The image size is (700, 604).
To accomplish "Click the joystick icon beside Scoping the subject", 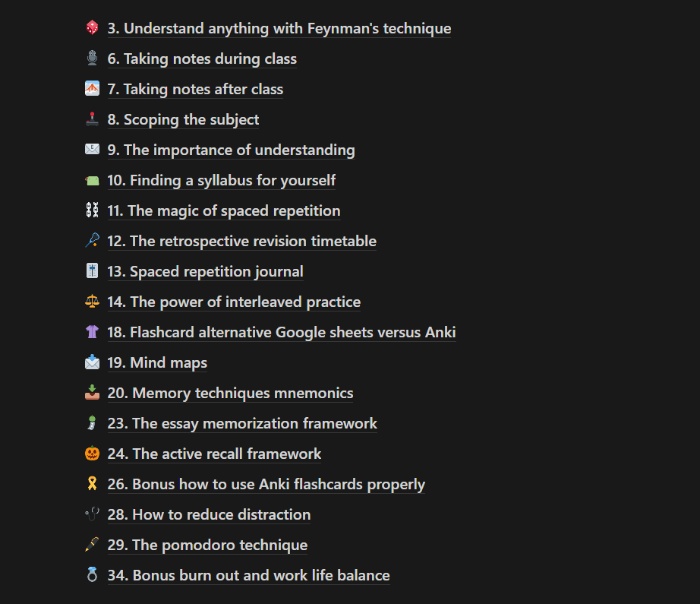I will 92,119.
